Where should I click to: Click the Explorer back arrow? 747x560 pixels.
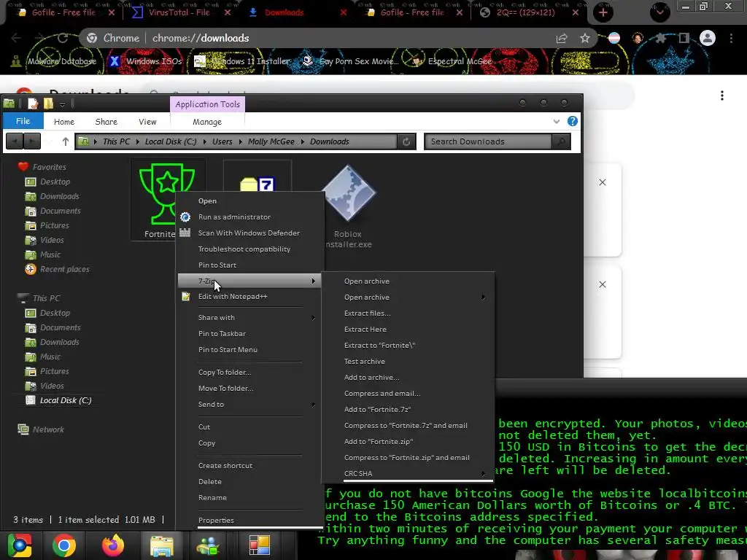coord(15,141)
